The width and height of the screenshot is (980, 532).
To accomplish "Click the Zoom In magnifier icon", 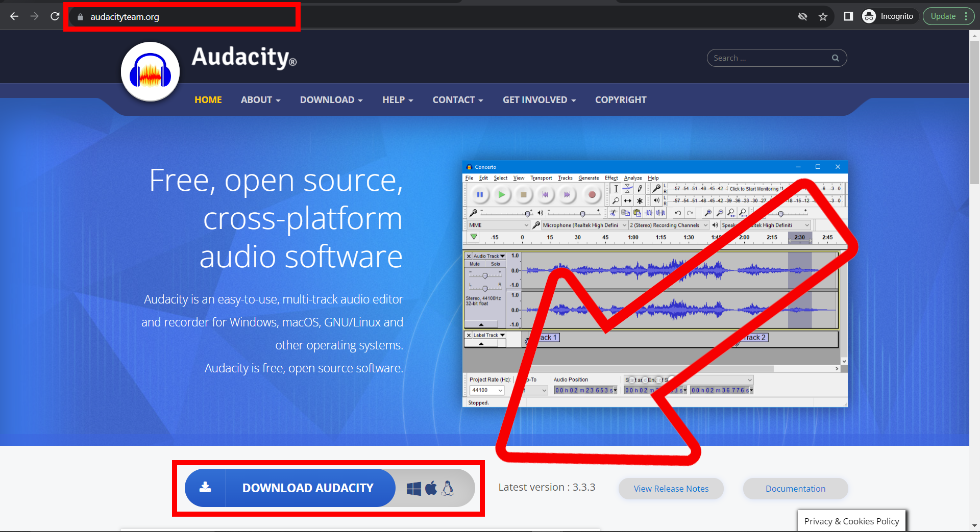I will click(616, 200).
